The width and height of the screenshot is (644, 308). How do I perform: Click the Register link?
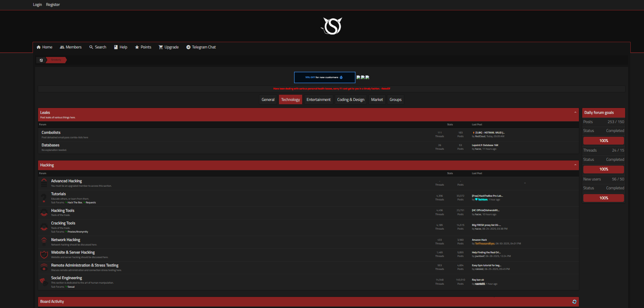tap(53, 5)
